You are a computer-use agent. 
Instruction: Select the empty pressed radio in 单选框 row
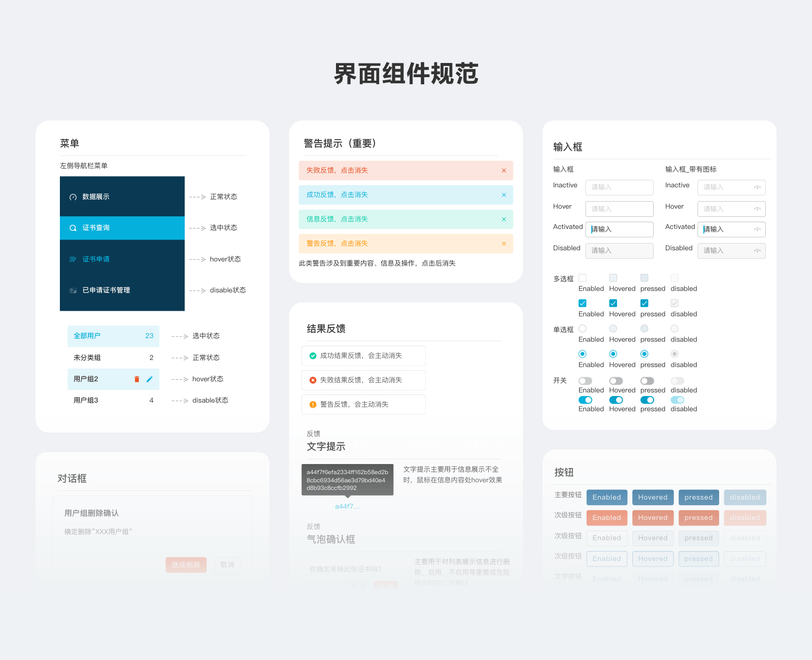click(645, 328)
